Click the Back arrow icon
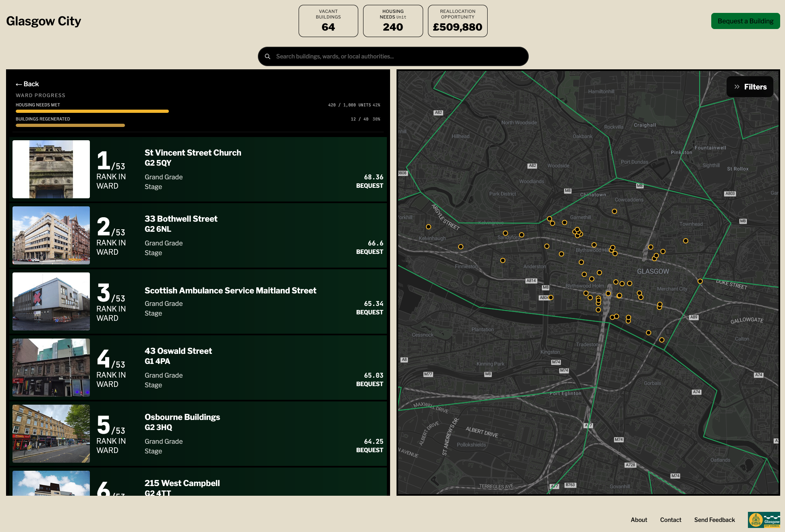This screenshot has height=532, width=785. 19,84
